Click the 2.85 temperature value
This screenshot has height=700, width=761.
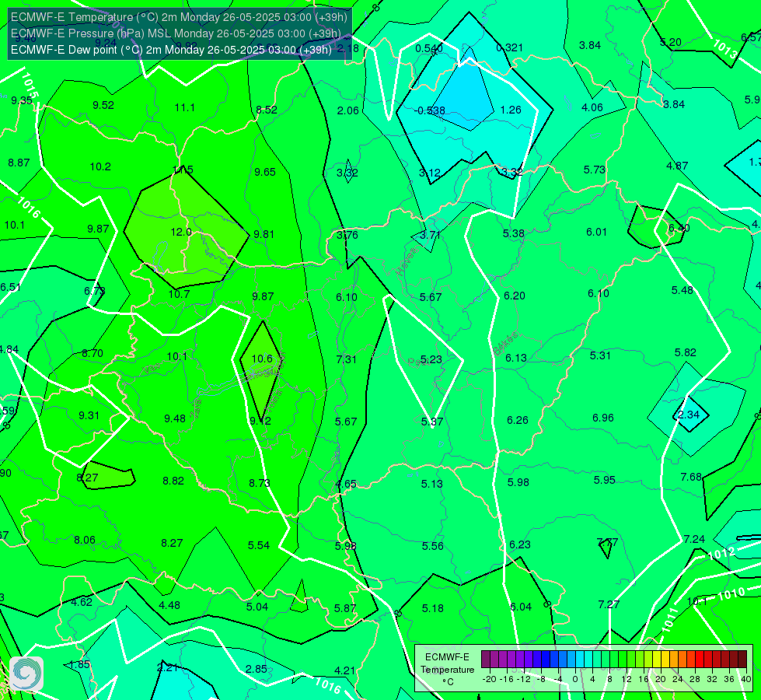(x=257, y=669)
